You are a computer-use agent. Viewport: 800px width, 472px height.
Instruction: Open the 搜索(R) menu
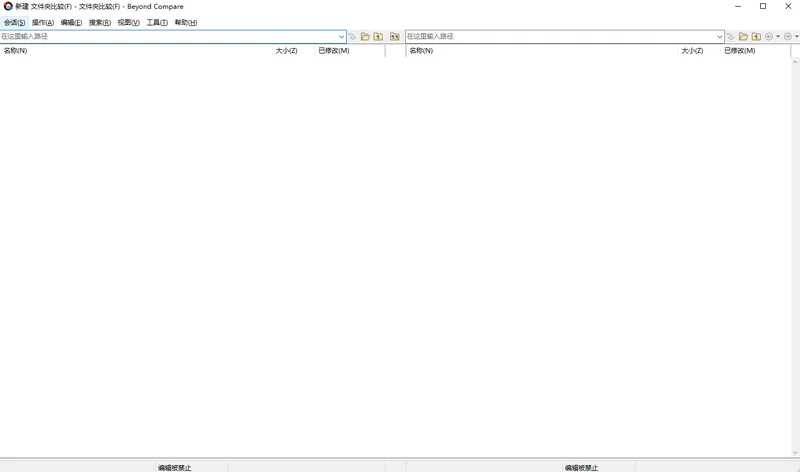pyautogui.click(x=100, y=22)
